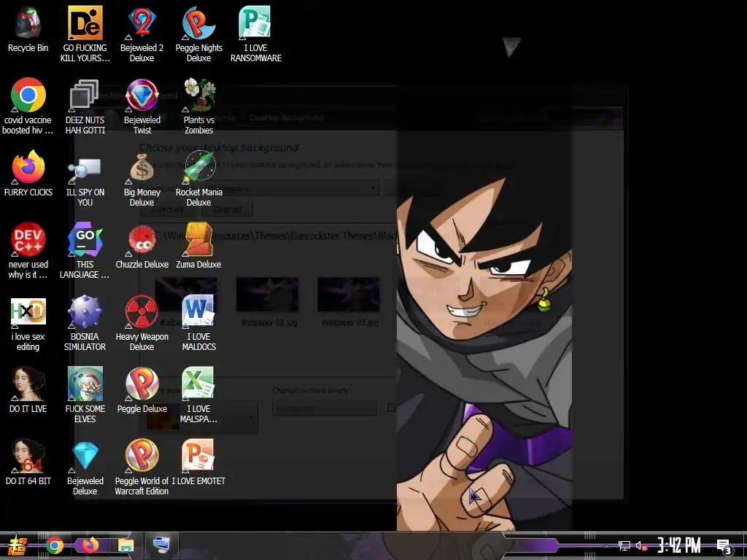
Task: Click Clear all in Desktop Background window
Action: point(228,209)
